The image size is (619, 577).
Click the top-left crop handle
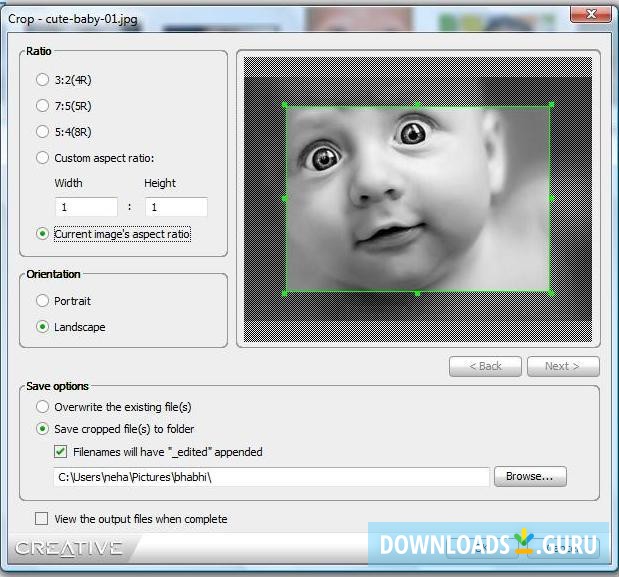coord(286,104)
